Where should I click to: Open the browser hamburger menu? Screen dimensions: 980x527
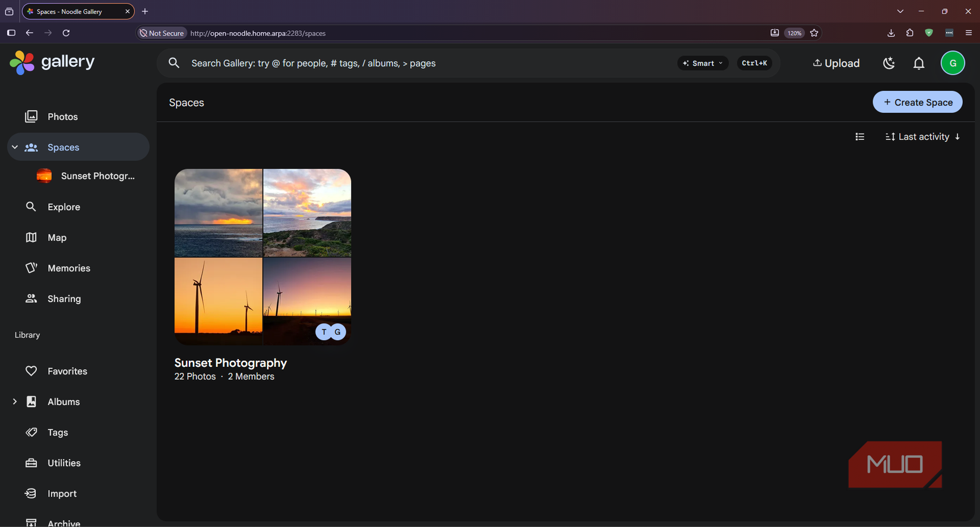[x=968, y=33]
